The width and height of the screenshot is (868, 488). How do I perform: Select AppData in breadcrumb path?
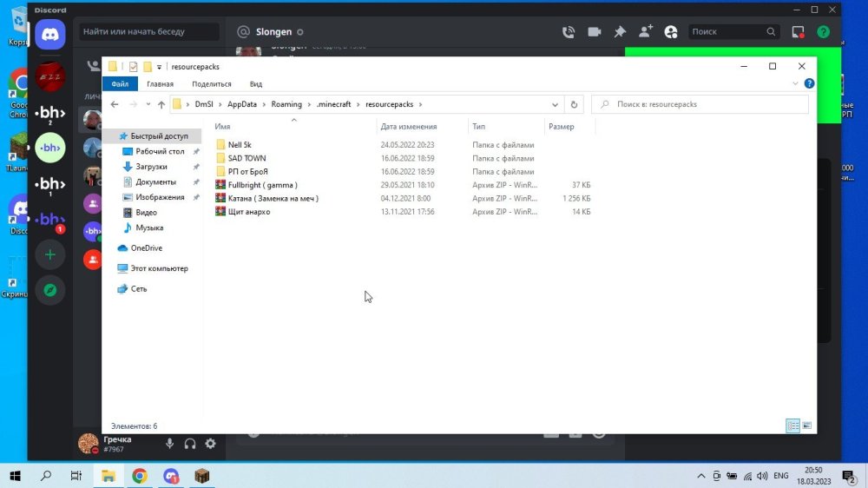tap(242, 104)
